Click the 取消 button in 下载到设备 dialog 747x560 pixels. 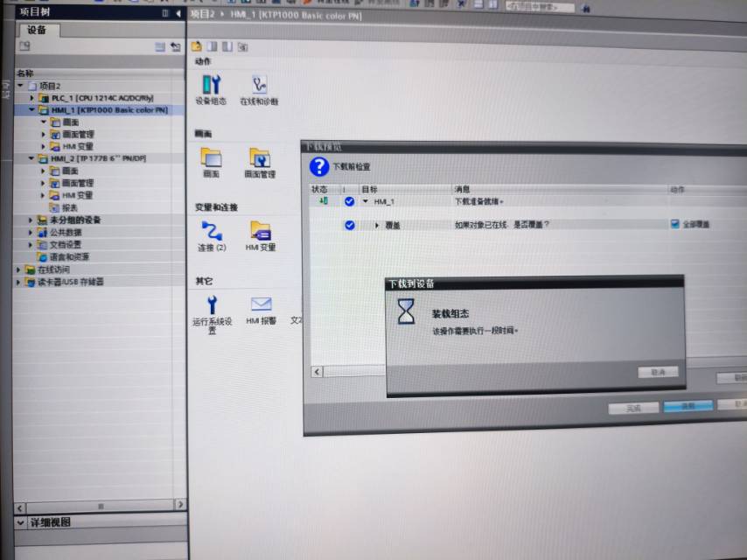pos(658,372)
